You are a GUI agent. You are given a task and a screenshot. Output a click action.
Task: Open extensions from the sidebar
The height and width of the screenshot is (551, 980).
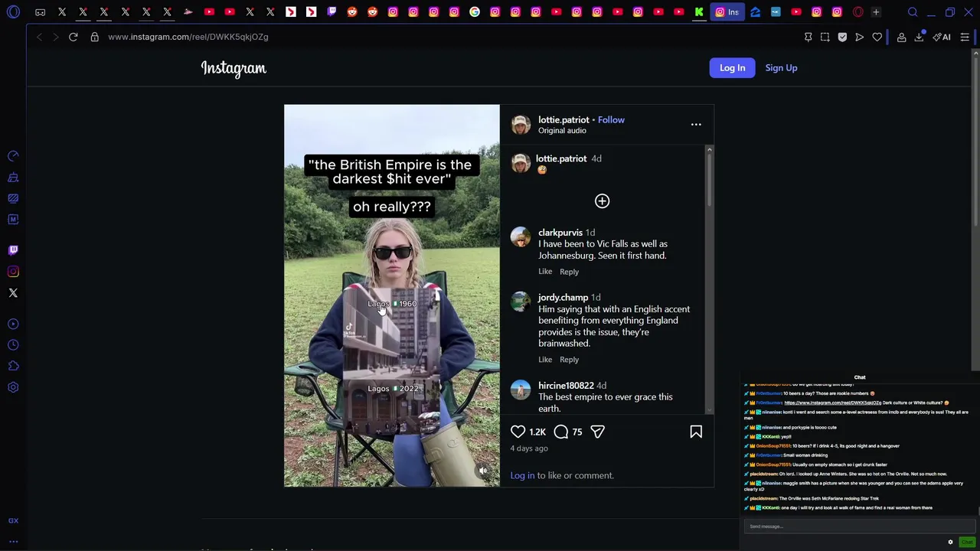click(x=13, y=366)
